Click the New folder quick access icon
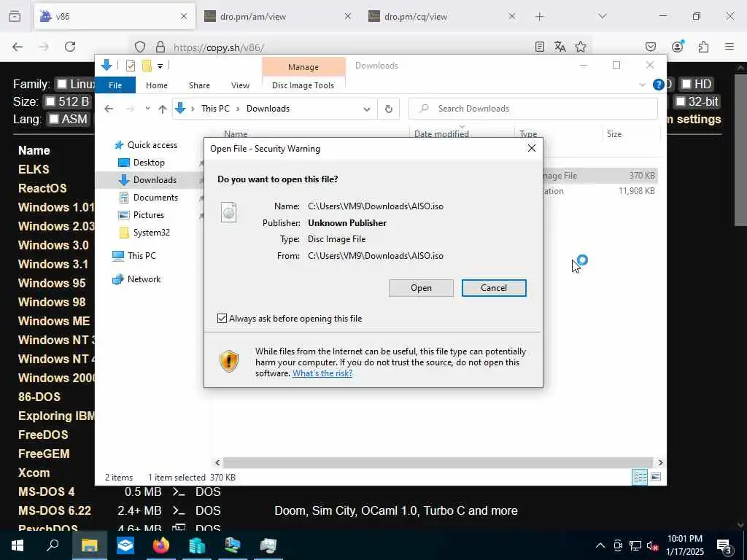The width and height of the screenshot is (747, 560). 147,65
